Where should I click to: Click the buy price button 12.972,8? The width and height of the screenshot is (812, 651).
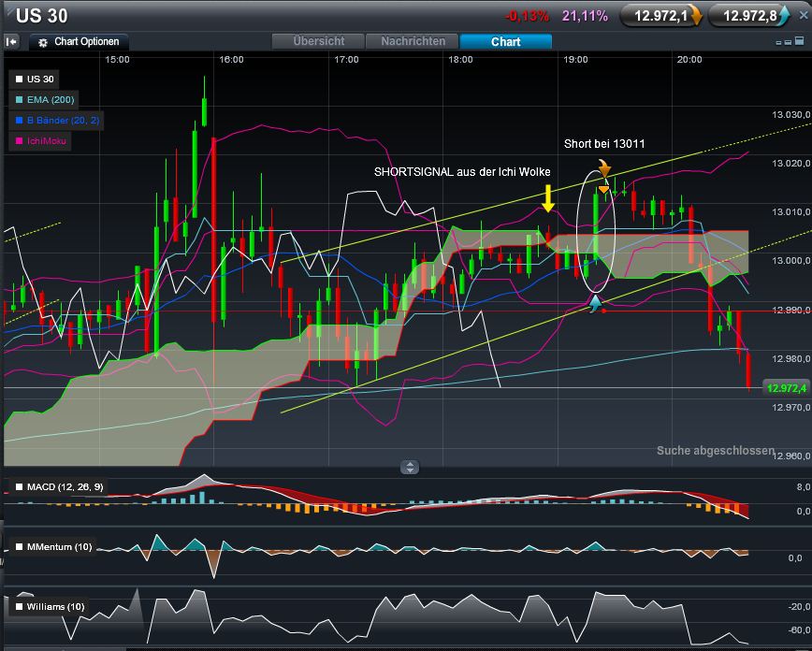[x=748, y=16]
